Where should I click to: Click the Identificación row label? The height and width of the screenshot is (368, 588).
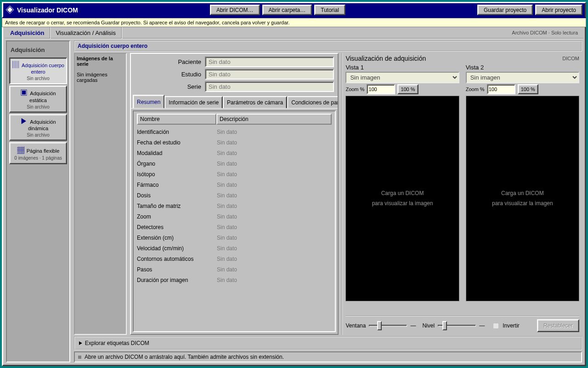tap(153, 132)
